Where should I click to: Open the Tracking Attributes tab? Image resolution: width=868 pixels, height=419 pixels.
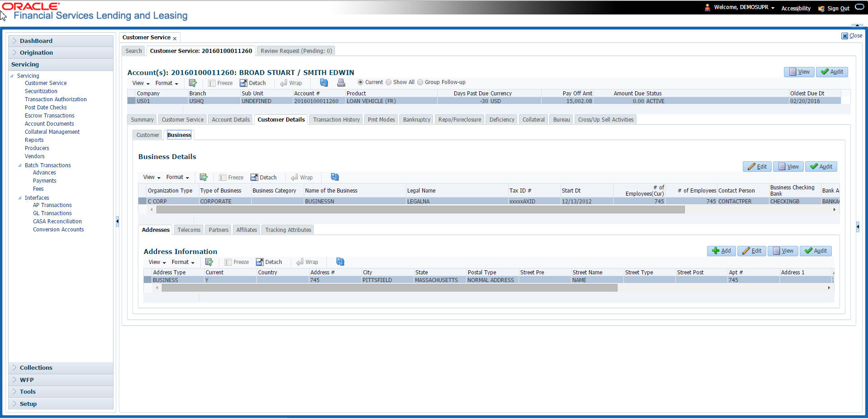pyautogui.click(x=288, y=230)
